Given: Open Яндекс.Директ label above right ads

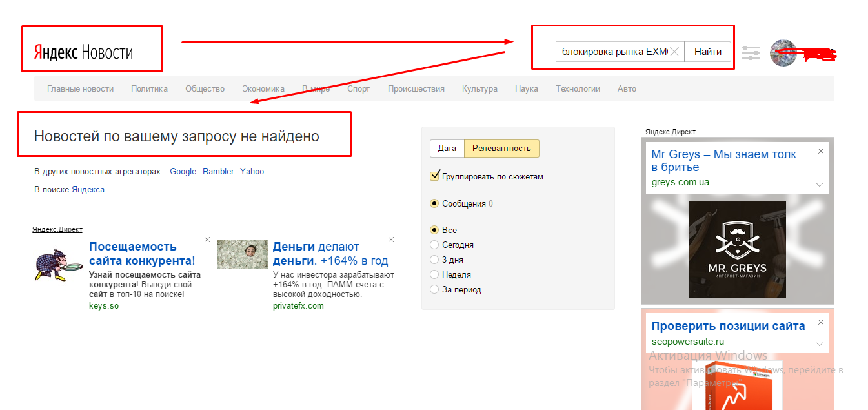Looking at the screenshot, I should [x=671, y=132].
